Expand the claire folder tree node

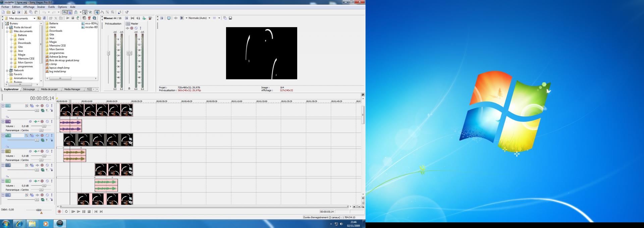pyautogui.click(x=11, y=39)
